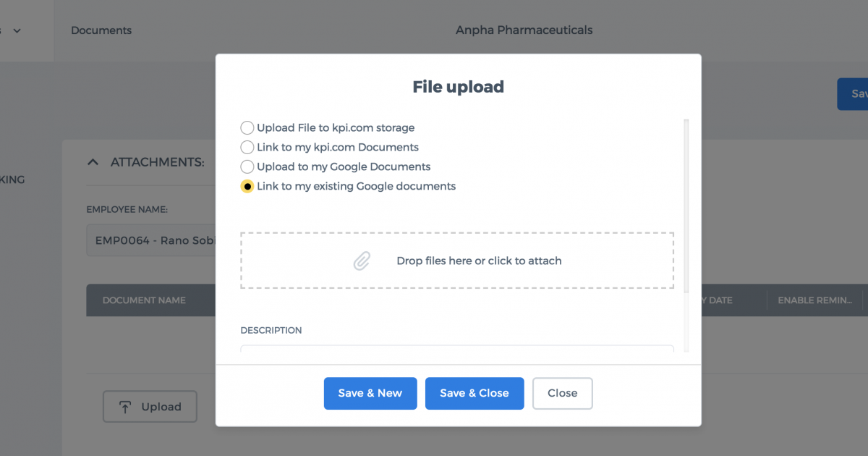
Task: Collapse the ATTACHMENTS section chevron
Action: (93, 162)
